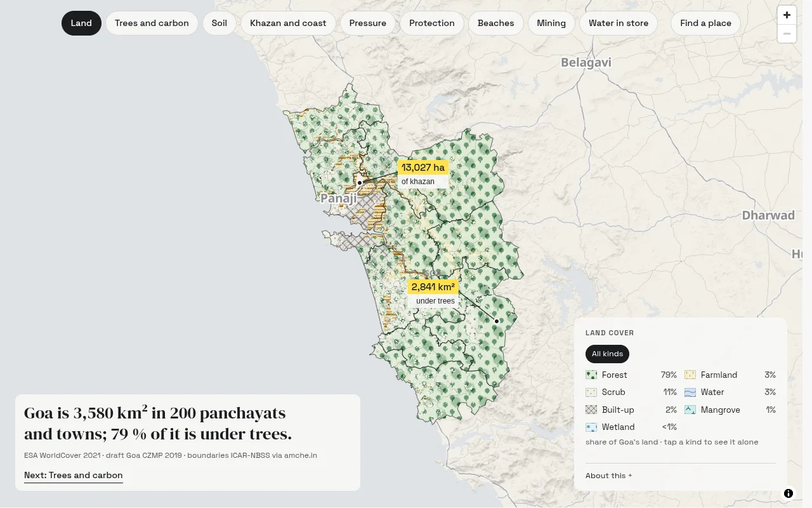The image size is (812, 508).
Task: Click the Panaji map label
Action: click(x=339, y=198)
